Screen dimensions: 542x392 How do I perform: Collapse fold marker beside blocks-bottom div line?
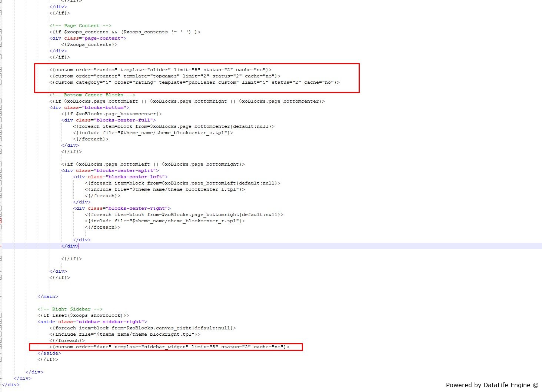[1, 107]
